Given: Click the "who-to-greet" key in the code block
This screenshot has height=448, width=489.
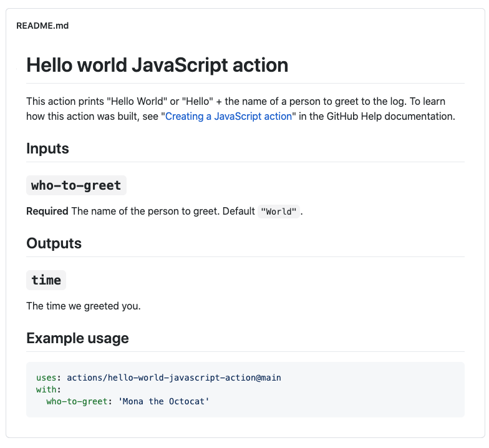Looking at the screenshot, I should click(x=76, y=401).
